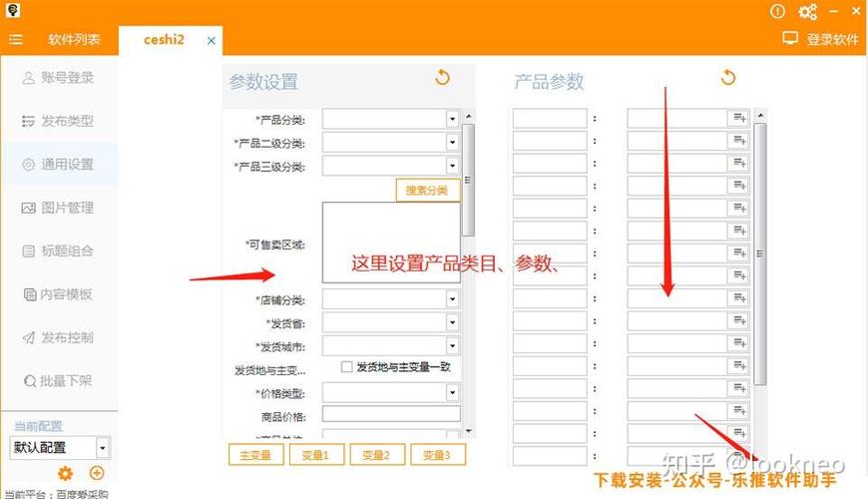The width and height of the screenshot is (868, 499).
Task: Click add-list icon in sixth 产品参数 row
Action: click(739, 231)
